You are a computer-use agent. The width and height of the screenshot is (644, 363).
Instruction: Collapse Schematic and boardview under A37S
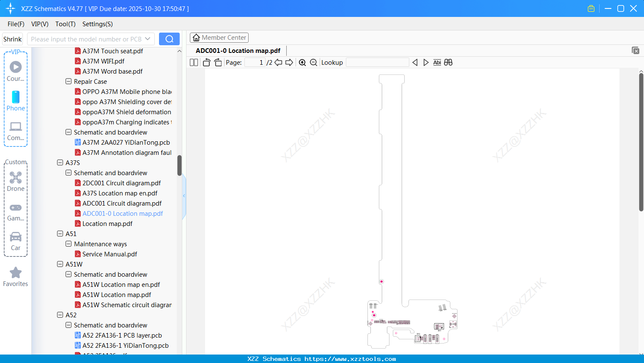pos(69,173)
